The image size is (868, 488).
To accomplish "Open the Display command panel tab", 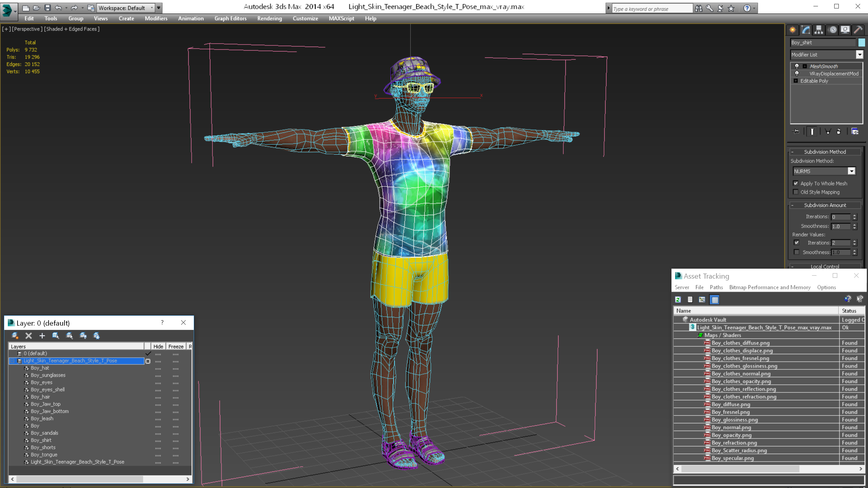I will click(845, 30).
